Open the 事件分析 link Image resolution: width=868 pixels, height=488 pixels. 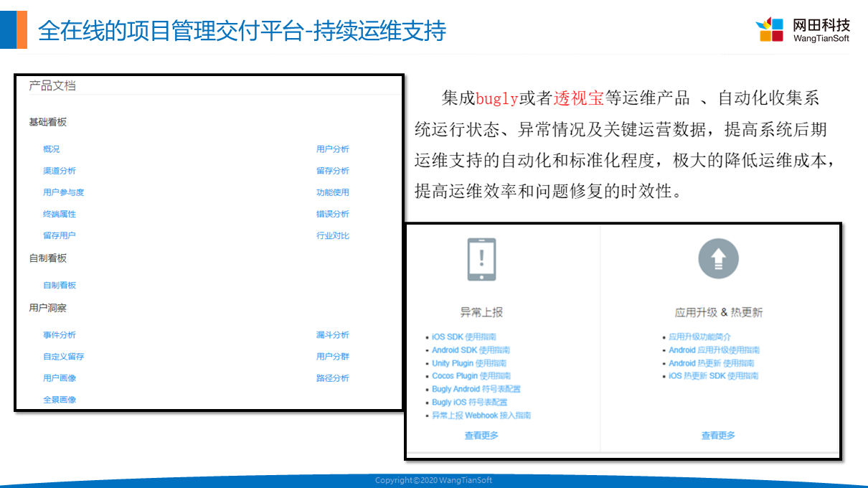[60, 335]
